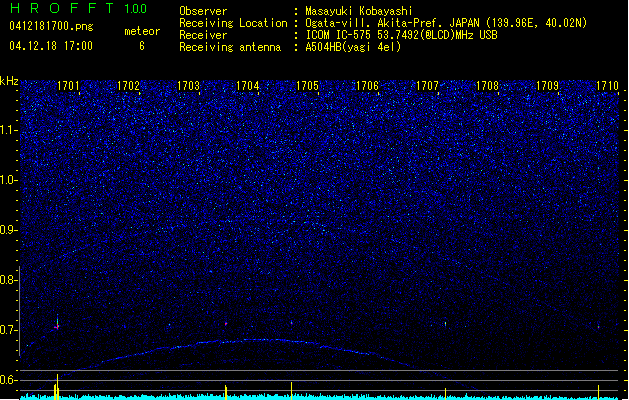Click the 1.0 frequency axis label
The height and width of the screenshot is (400, 629).
coord(9,180)
